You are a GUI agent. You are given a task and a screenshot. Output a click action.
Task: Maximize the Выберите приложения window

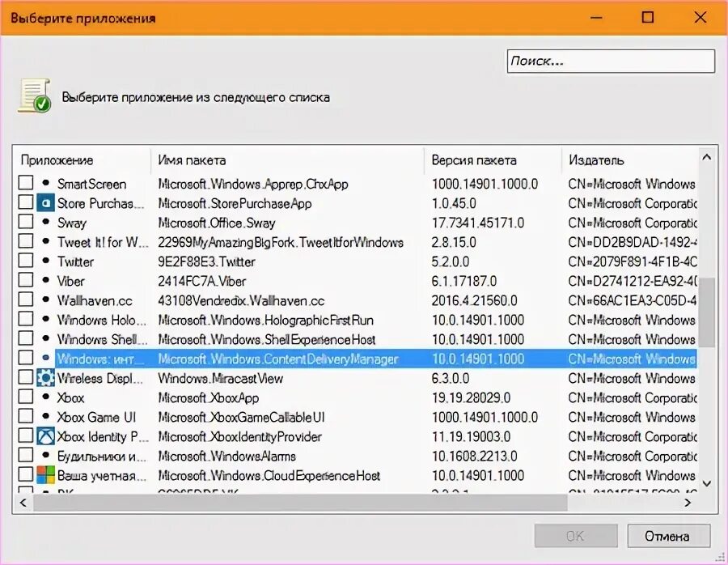point(648,18)
